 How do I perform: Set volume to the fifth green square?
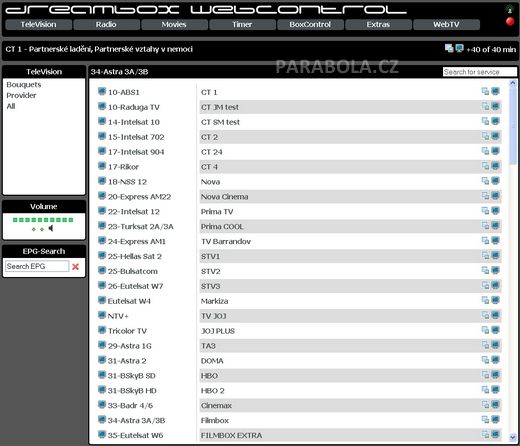click(40, 220)
